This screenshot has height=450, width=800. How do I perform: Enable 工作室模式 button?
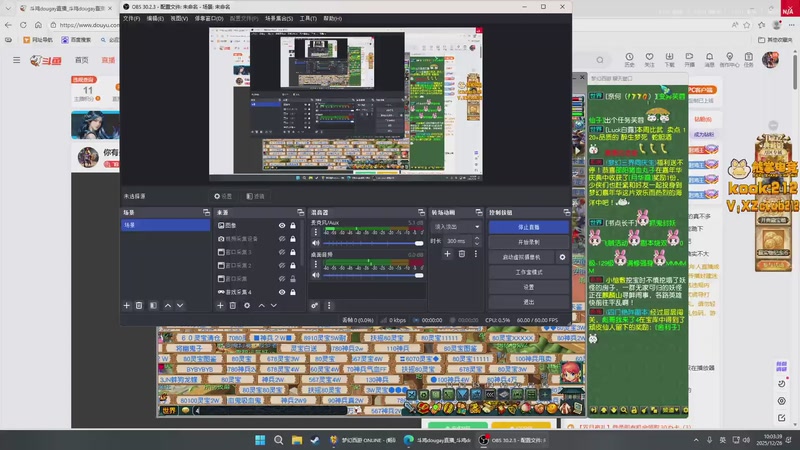[529, 272]
